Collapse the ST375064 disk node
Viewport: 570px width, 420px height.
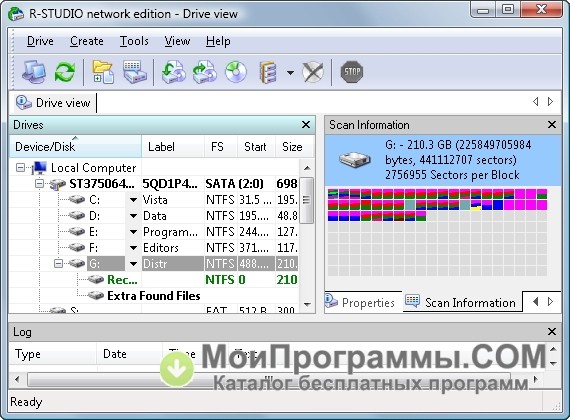click(39, 184)
